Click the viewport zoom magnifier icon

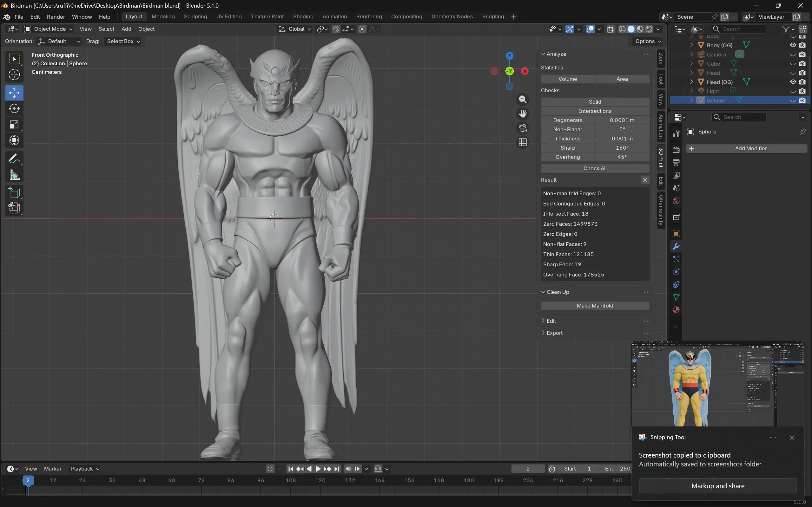click(x=522, y=99)
